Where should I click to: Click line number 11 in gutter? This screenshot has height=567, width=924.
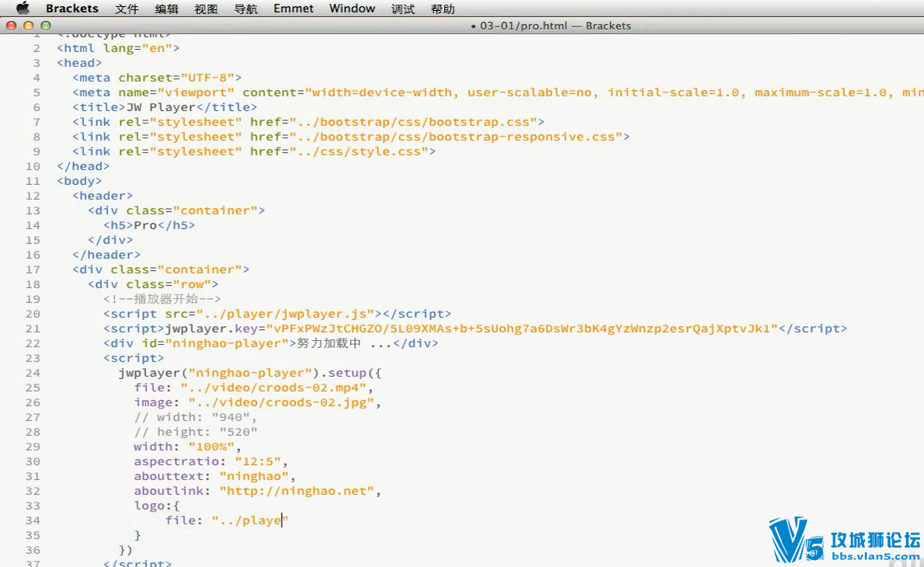tap(33, 181)
